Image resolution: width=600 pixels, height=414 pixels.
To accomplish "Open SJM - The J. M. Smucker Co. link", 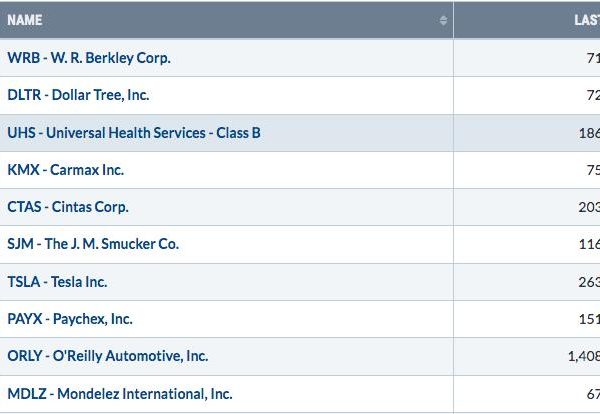I will 93,244.
